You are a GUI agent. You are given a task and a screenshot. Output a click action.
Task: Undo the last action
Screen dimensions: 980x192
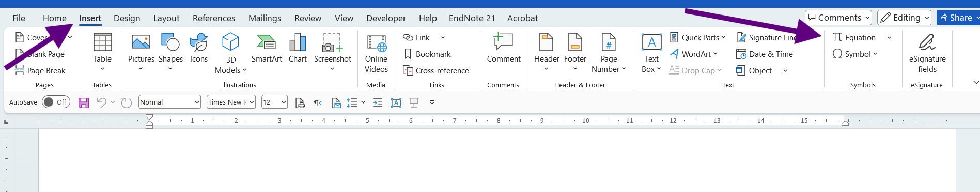tap(101, 102)
